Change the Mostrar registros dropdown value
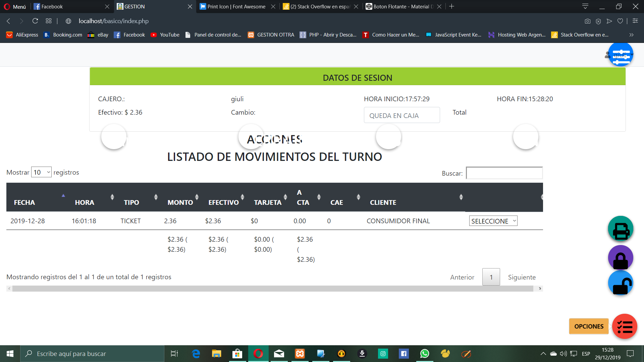Viewport: 644px width, 362px height. pos(41,172)
